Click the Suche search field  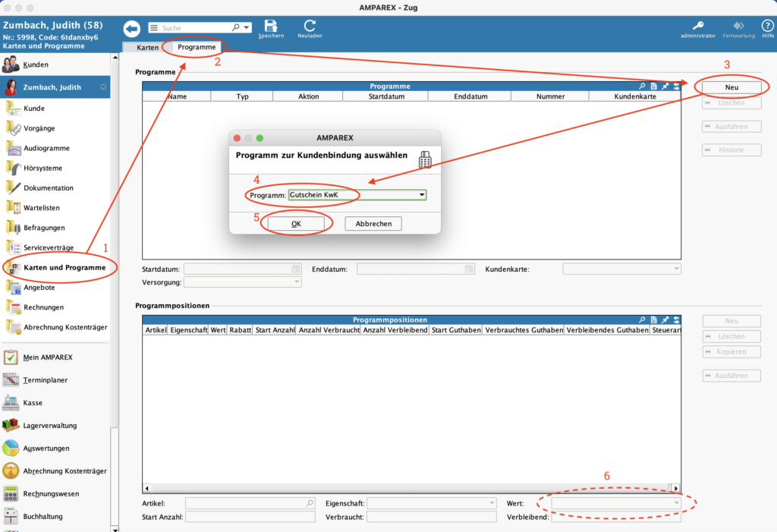pos(195,28)
